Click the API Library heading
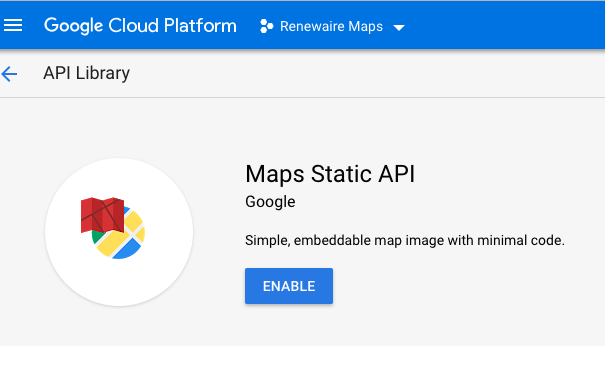Viewport: 605px width, 365px height. 86,73
